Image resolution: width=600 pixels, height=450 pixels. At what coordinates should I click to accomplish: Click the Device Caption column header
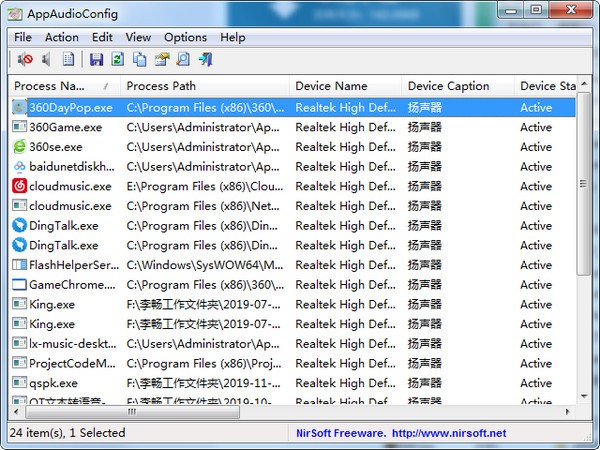[456, 86]
